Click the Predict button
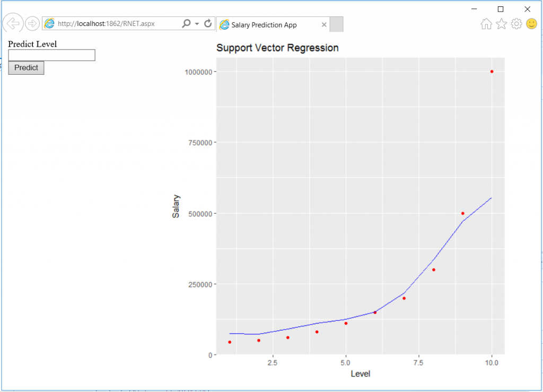The height and width of the screenshot is (392, 543). 26,67
